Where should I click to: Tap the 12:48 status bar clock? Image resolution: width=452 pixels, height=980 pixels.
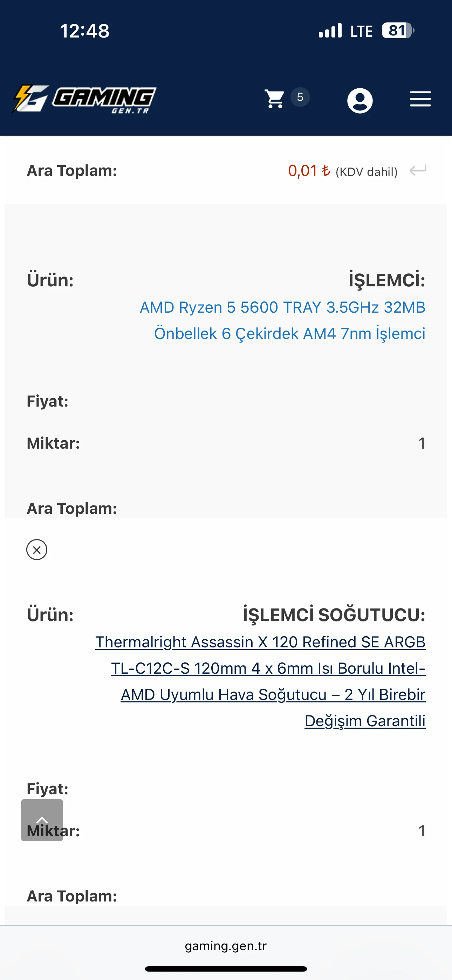pos(84,31)
